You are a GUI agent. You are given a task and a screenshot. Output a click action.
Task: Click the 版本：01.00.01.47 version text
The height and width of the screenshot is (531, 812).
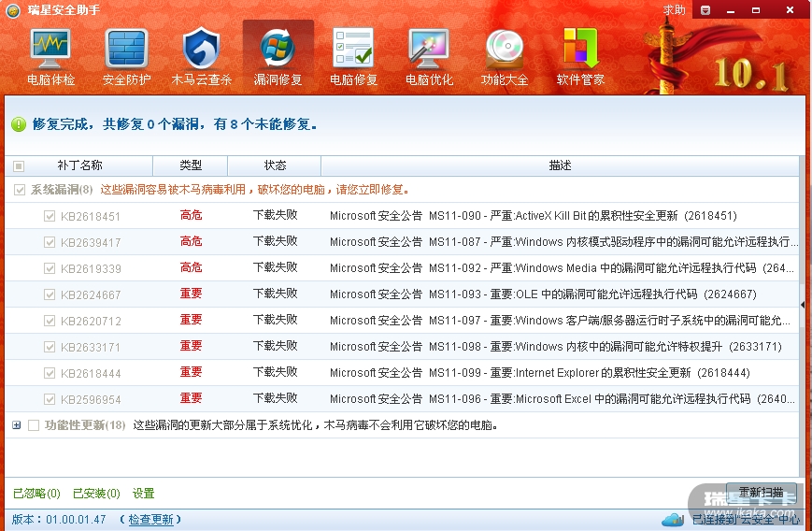[x=59, y=519]
